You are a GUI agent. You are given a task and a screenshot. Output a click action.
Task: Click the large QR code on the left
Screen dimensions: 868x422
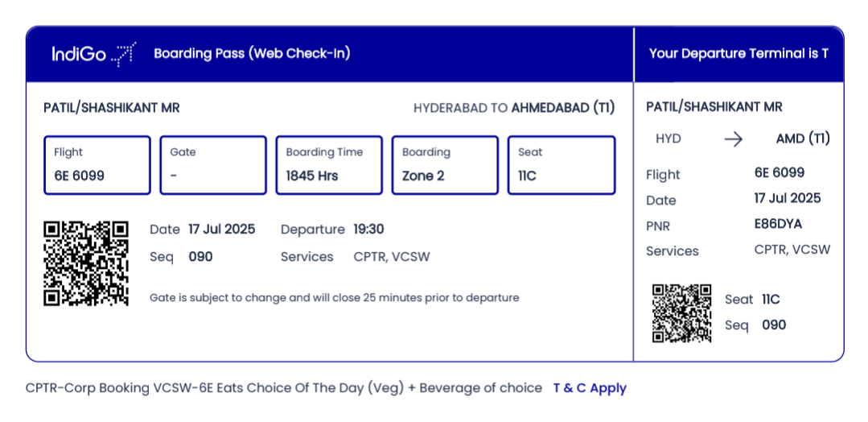coord(86,263)
